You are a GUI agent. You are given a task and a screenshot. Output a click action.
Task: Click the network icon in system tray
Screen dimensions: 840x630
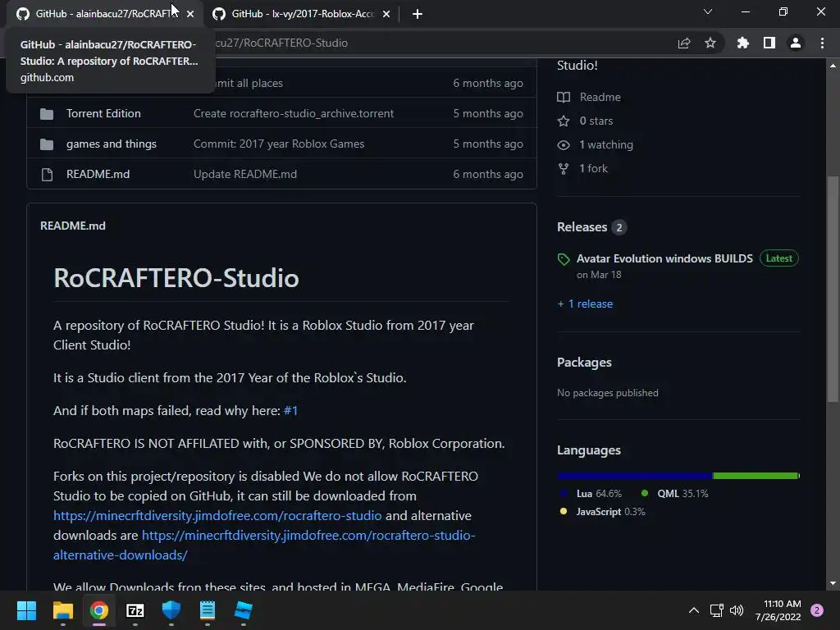(716, 610)
